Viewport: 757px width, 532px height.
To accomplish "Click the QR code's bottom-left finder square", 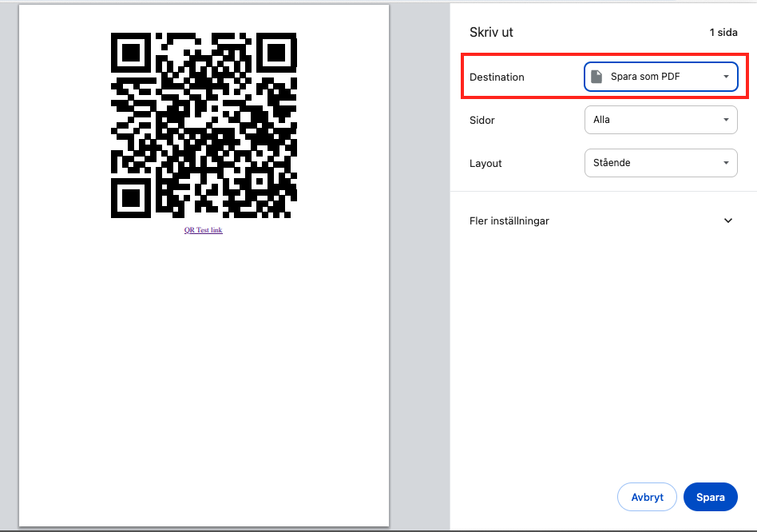I will 130,198.
